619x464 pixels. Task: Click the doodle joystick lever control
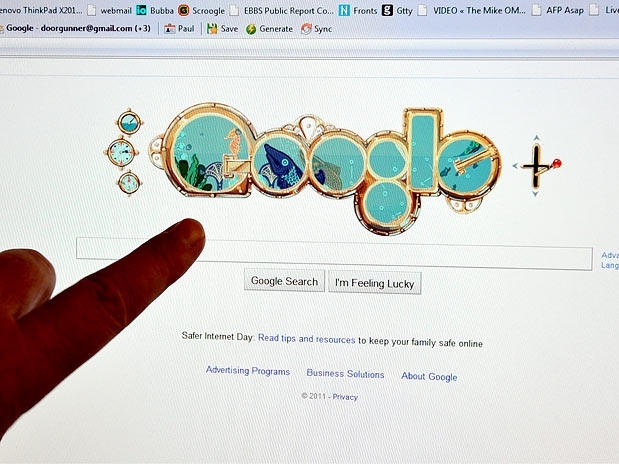tap(538, 166)
